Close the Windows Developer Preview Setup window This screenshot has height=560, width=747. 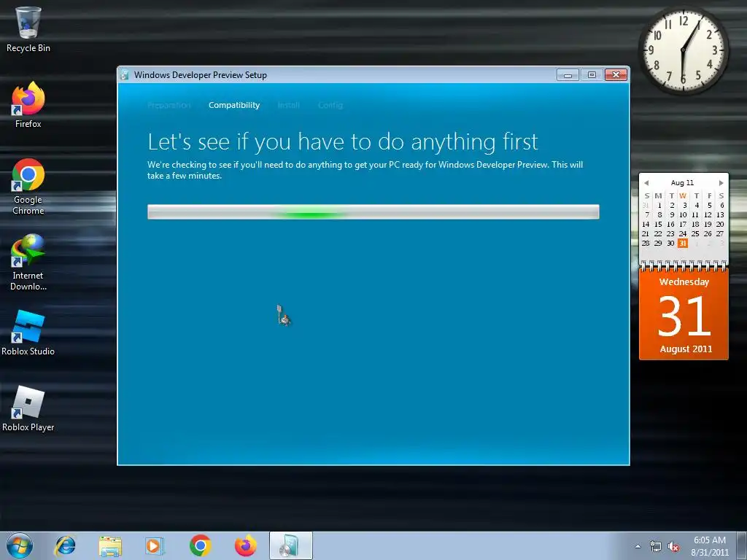(x=616, y=75)
